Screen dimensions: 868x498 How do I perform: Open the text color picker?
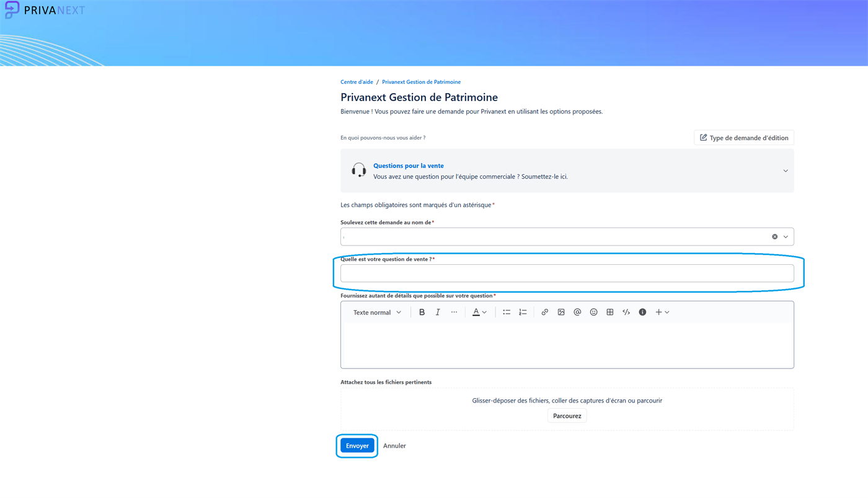click(479, 313)
